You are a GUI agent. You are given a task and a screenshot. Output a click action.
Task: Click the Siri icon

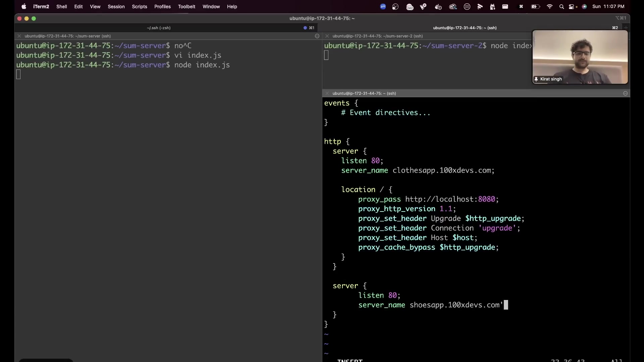pyautogui.click(x=584, y=6)
